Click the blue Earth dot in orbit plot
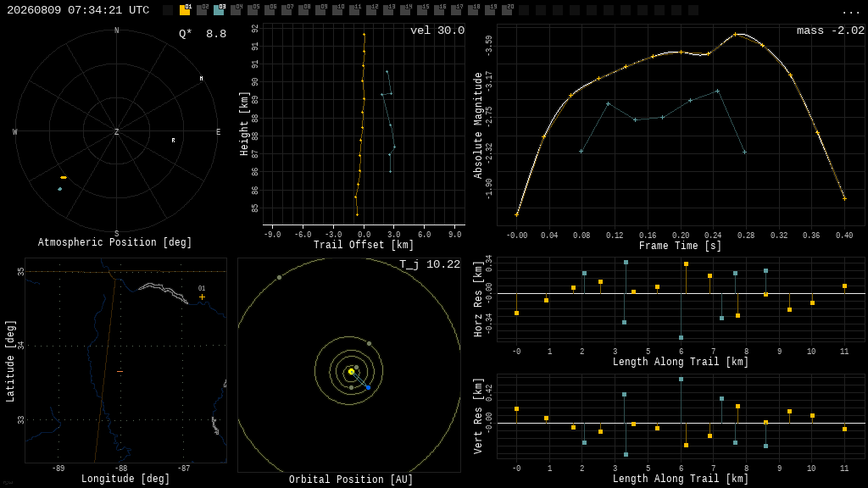This screenshot has height=488, width=868. coord(368,388)
